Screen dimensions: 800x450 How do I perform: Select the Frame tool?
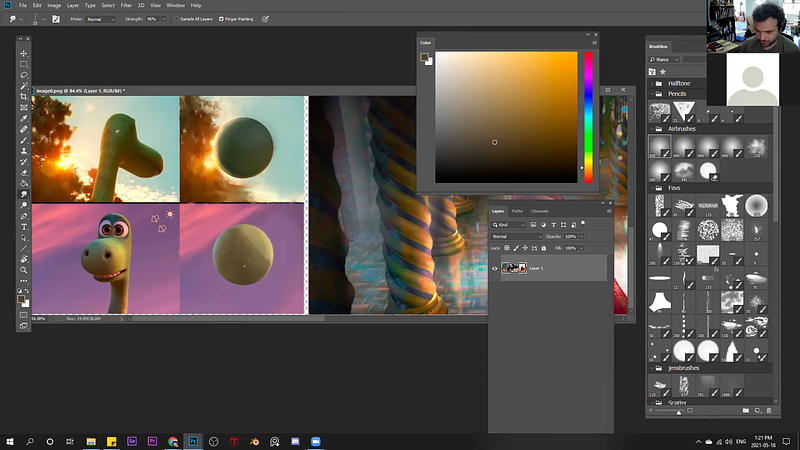point(23,108)
